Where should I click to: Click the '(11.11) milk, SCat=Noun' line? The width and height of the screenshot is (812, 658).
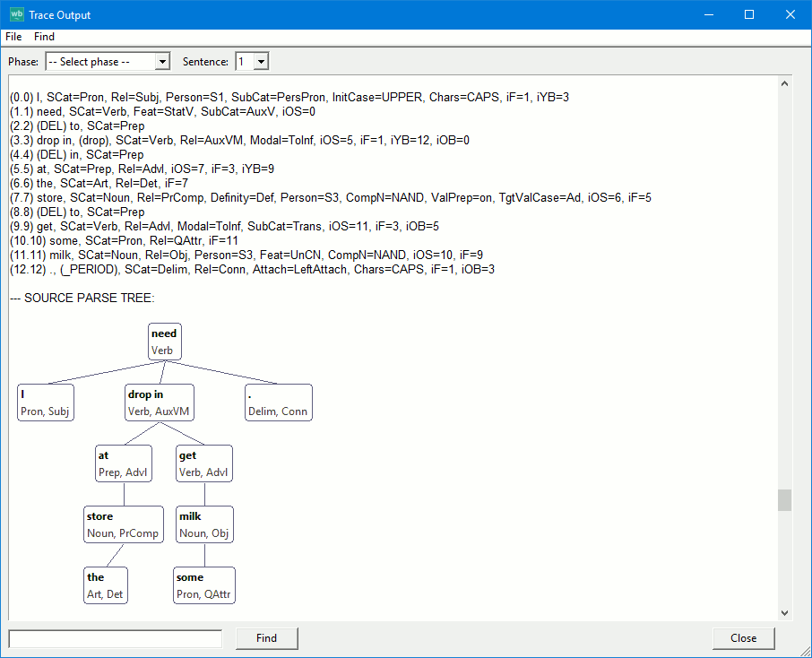pos(246,255)
